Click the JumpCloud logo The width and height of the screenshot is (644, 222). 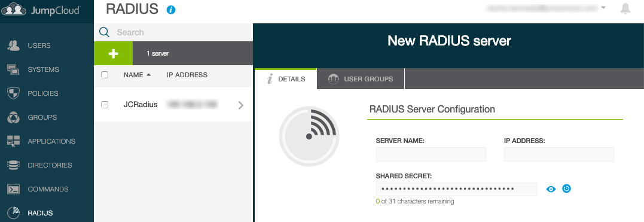point(41,9)
